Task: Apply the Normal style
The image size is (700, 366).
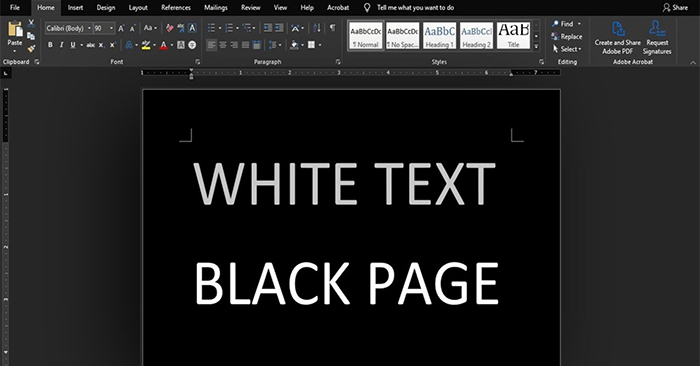Action: coord(366,36)
